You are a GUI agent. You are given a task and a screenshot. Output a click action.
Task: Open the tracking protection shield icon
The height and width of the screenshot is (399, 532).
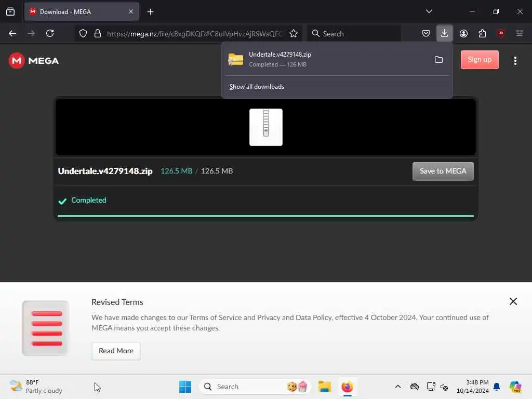point(83,33)
